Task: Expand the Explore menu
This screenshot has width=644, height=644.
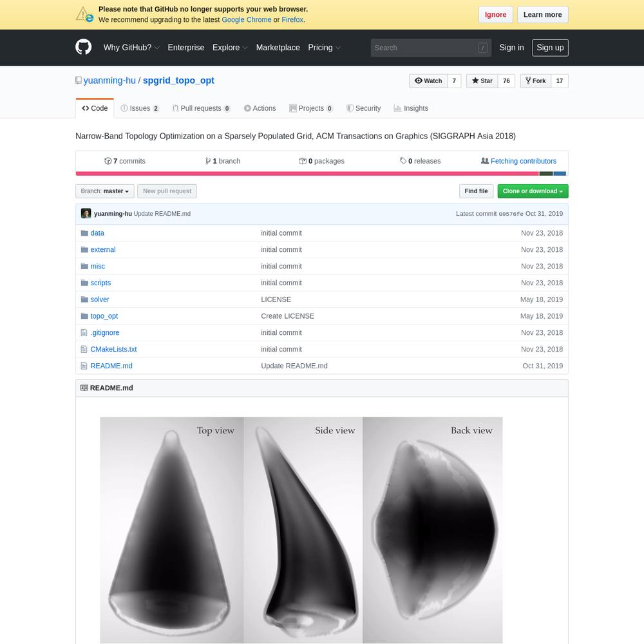Action: pos(230,47)
